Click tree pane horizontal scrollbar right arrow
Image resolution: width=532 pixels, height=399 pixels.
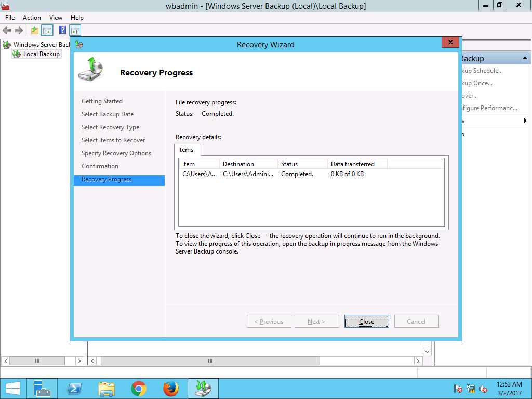[79, 361]
